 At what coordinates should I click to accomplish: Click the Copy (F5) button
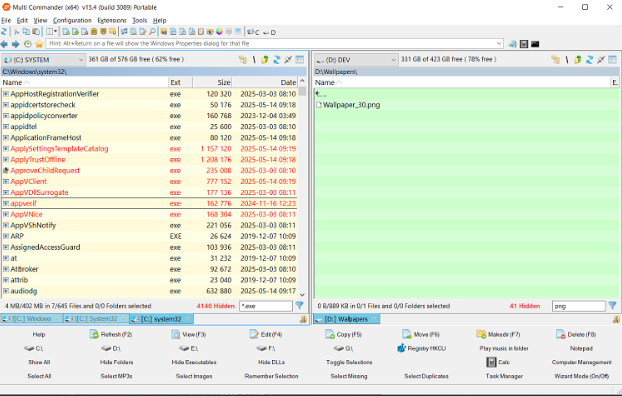(344, 334)
